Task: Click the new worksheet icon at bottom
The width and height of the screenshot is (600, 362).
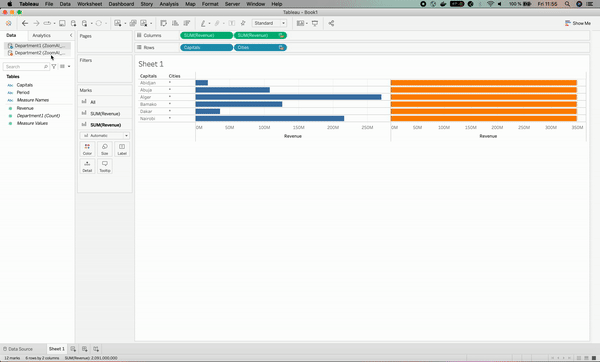Action: [73, 349]
